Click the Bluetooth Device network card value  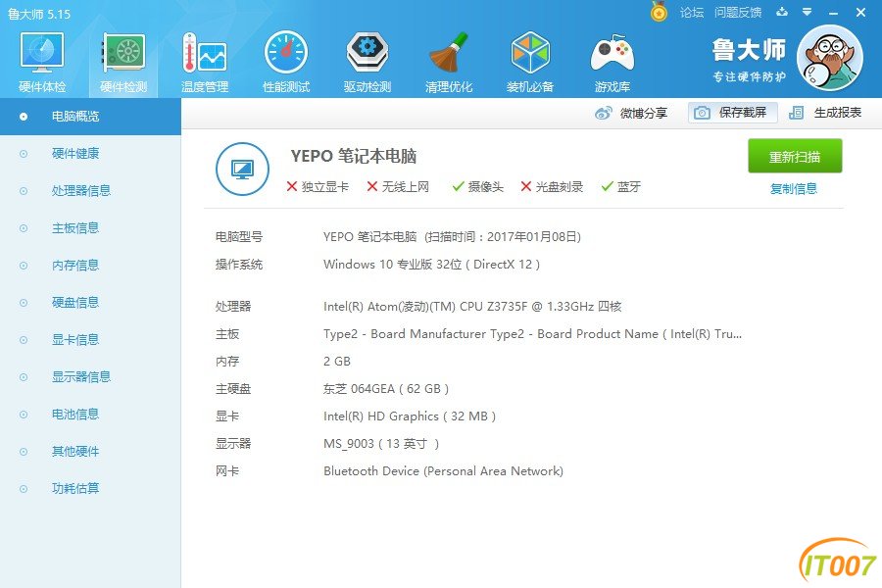[x=443, y=471]
